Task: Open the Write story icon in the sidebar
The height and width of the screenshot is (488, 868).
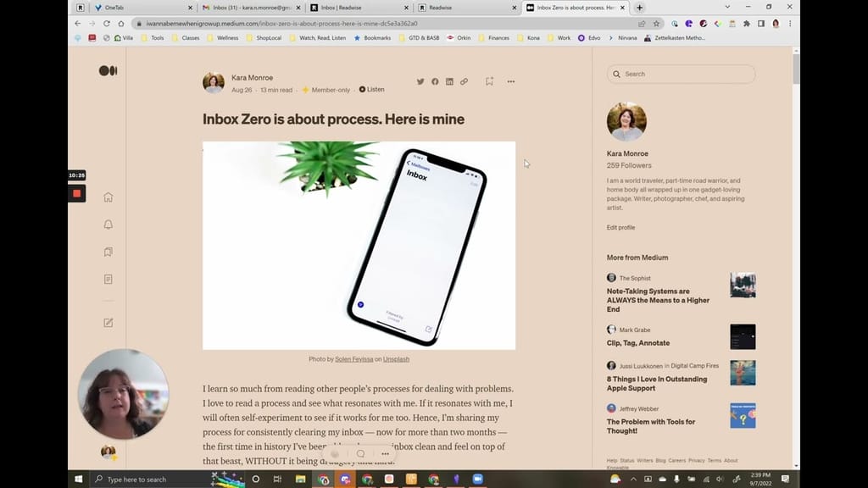Action: [108, 323]
